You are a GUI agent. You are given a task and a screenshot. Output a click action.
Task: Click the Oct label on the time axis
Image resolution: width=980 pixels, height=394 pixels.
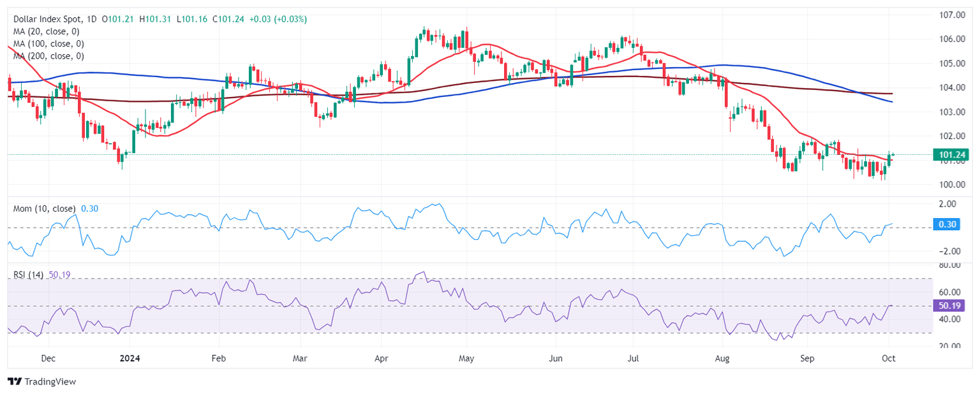tap(888, 358)
